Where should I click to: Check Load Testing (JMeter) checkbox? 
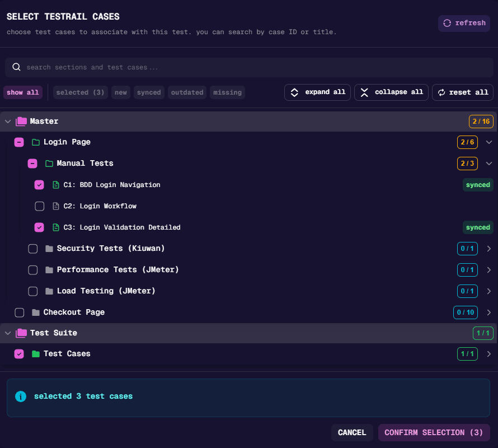click(32, 291)
